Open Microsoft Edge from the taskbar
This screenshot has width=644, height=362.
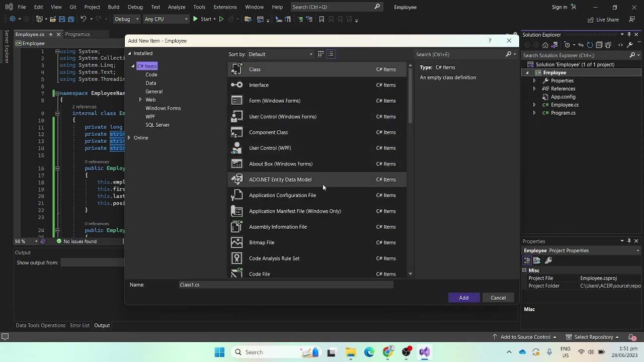click(369, 352)
